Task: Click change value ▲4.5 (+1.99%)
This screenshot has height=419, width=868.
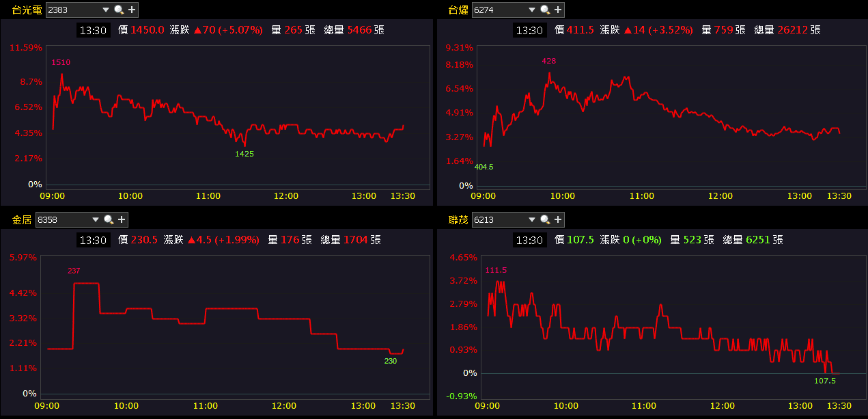Action: (x=223, y=240)
